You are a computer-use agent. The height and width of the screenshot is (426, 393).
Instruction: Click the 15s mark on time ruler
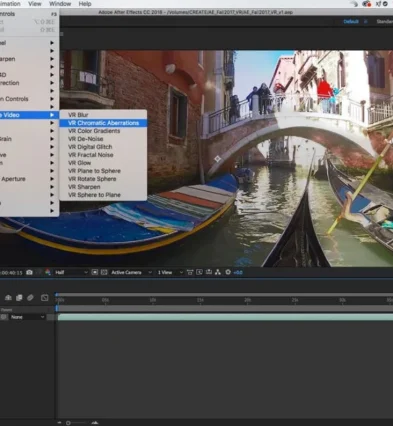[200, 300]
